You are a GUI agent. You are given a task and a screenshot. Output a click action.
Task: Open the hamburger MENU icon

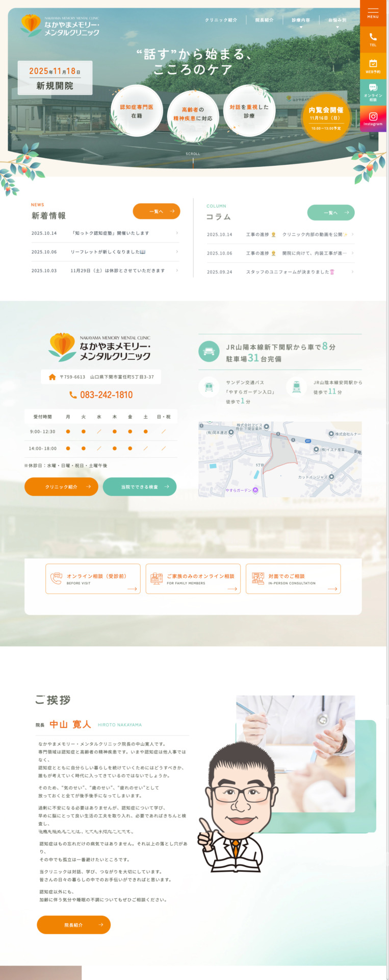[373, 12]
